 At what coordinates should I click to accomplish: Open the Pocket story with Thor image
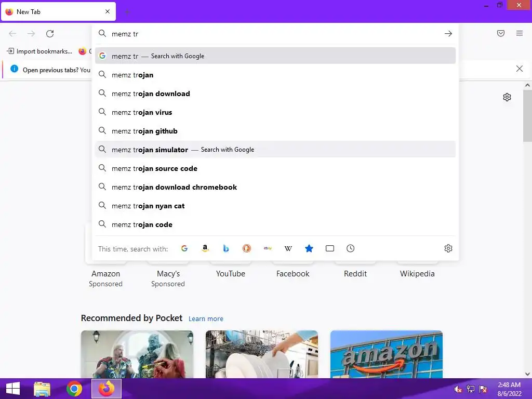(137, 354)
